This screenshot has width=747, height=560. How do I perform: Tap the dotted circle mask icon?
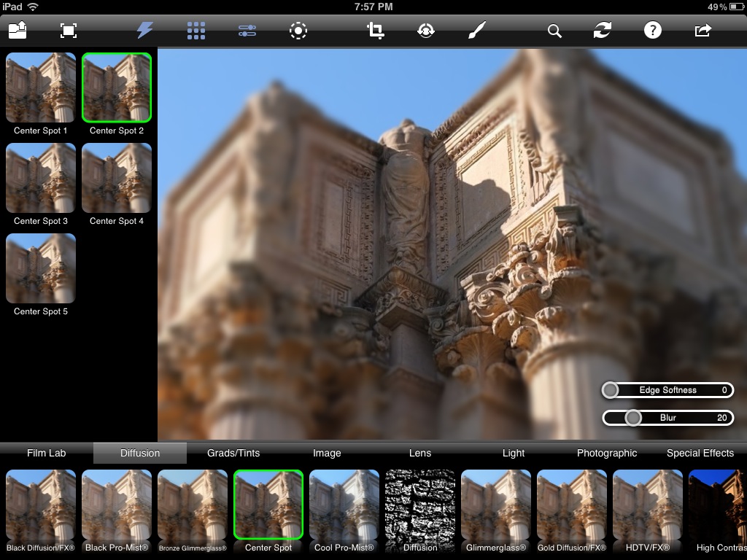pos(298,31)
